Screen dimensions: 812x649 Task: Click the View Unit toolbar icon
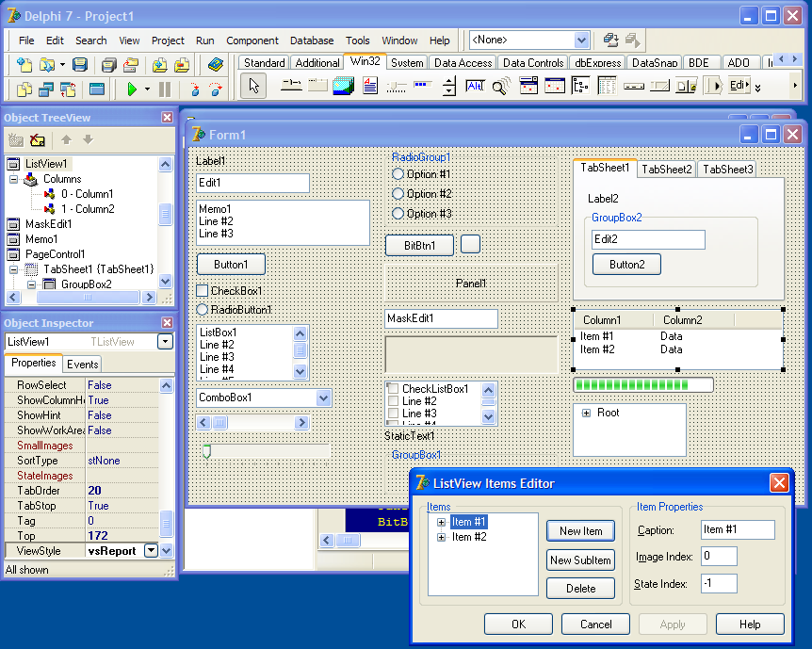point(24,89)
